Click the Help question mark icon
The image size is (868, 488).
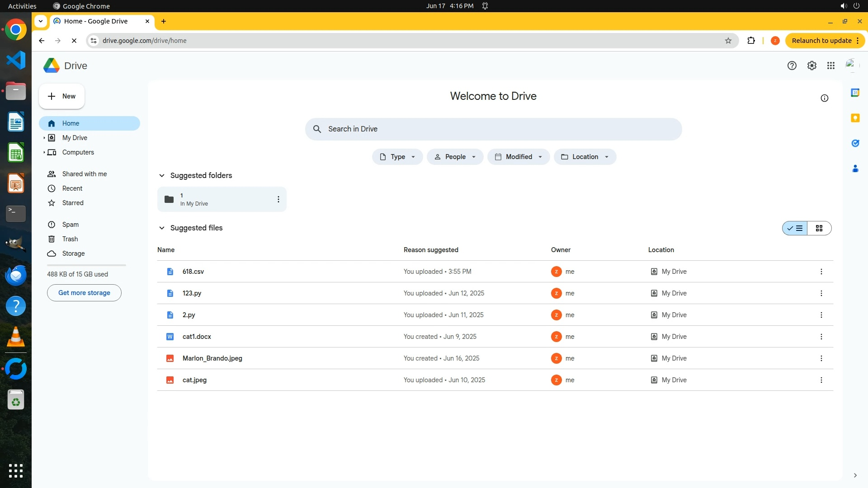pyautogui.click(x=792, y=66)
